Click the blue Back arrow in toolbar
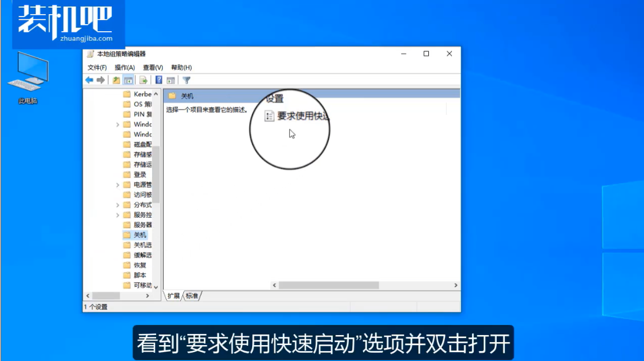 click(89, 80)
